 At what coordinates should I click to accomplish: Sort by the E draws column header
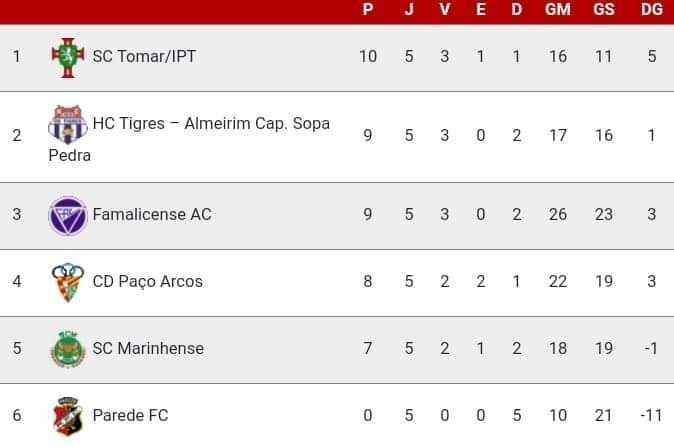(x=481, y=9)
